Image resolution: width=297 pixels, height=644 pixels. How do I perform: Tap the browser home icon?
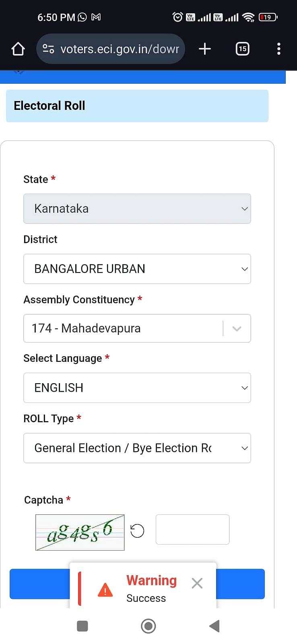point(18,49)
